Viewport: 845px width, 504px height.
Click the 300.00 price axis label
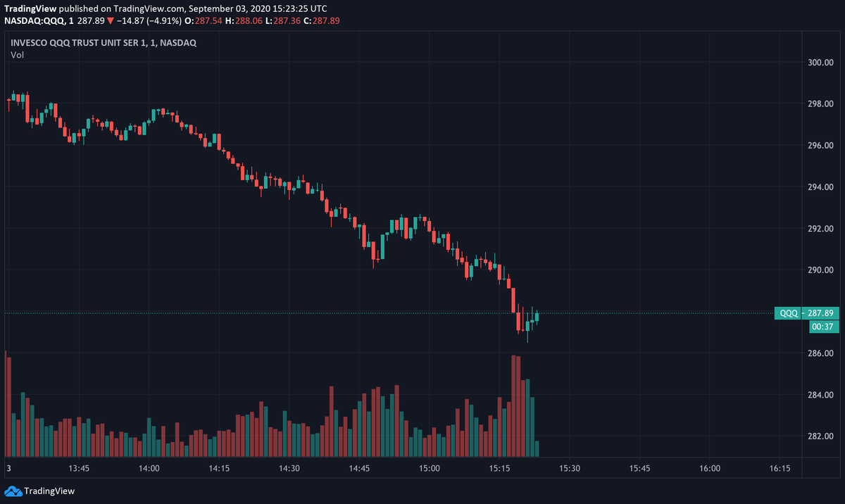point(821,63)
